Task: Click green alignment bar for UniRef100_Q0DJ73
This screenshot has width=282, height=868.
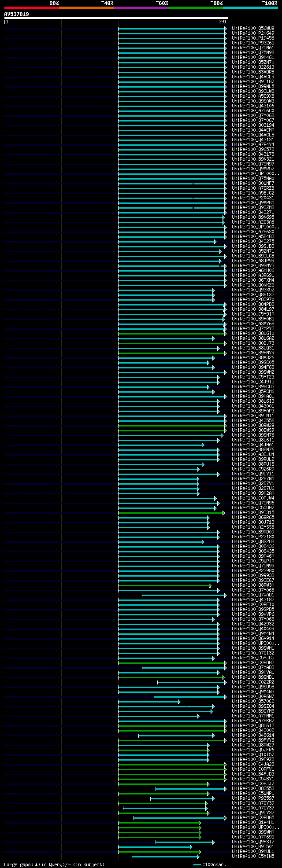Action: point(172,343)
